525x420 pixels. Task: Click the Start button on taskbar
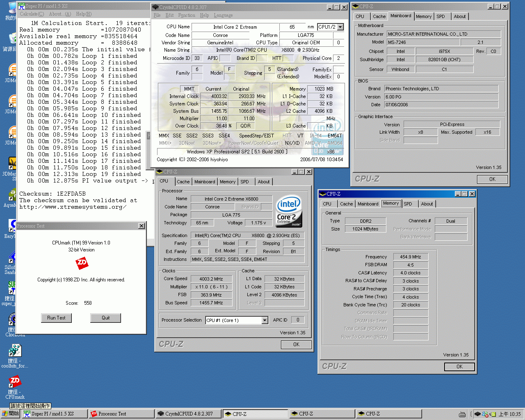coord(11,414)
